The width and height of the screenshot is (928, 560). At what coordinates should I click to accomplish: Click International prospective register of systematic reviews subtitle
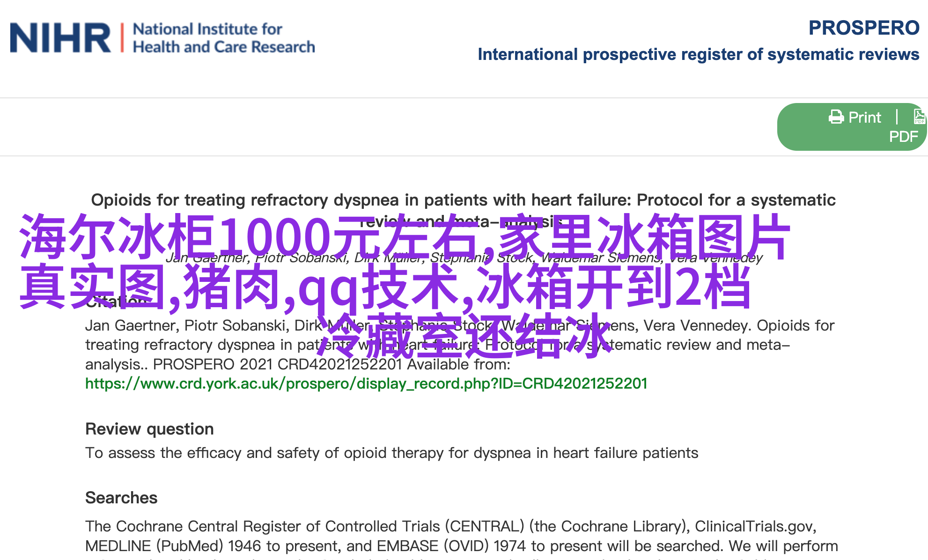coord(698,54)
